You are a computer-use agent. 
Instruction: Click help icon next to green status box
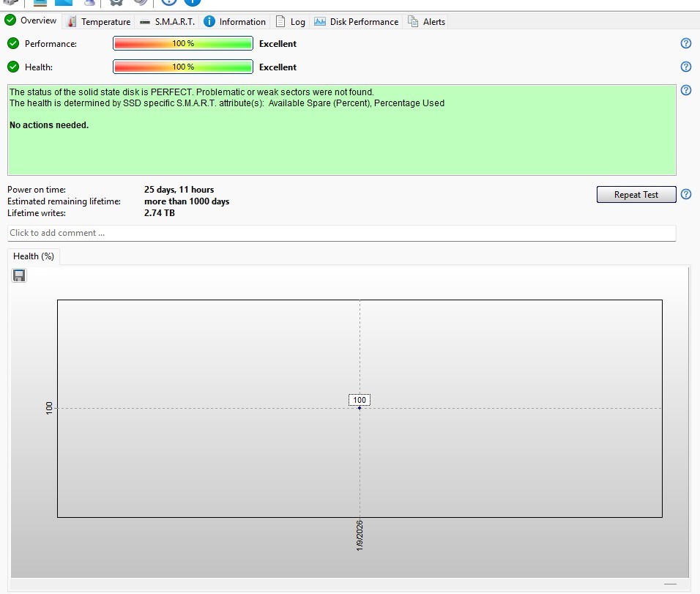(686, 91)
